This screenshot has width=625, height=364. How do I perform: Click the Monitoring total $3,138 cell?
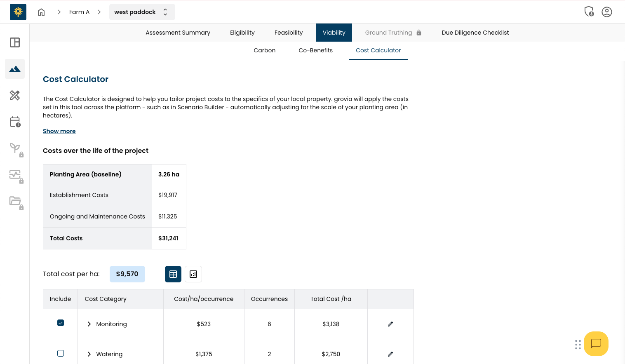331,324
